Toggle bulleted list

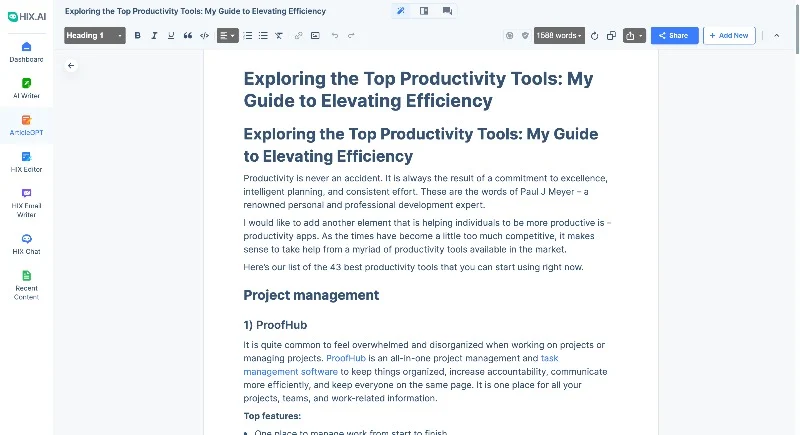coord(263,35)
